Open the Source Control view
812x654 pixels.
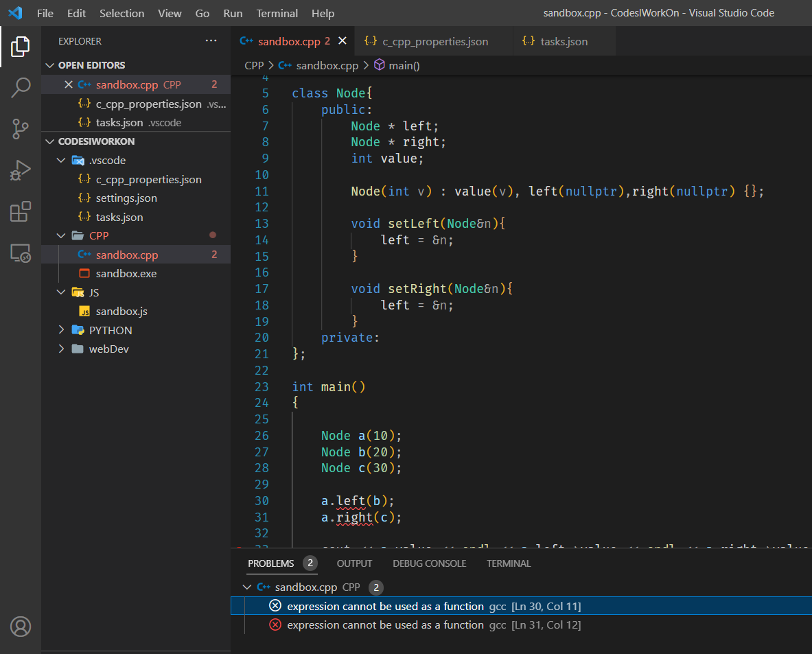20,129
